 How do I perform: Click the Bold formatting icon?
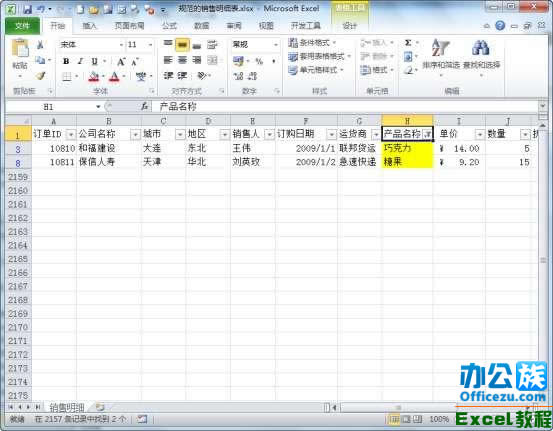tap(66, 61)
